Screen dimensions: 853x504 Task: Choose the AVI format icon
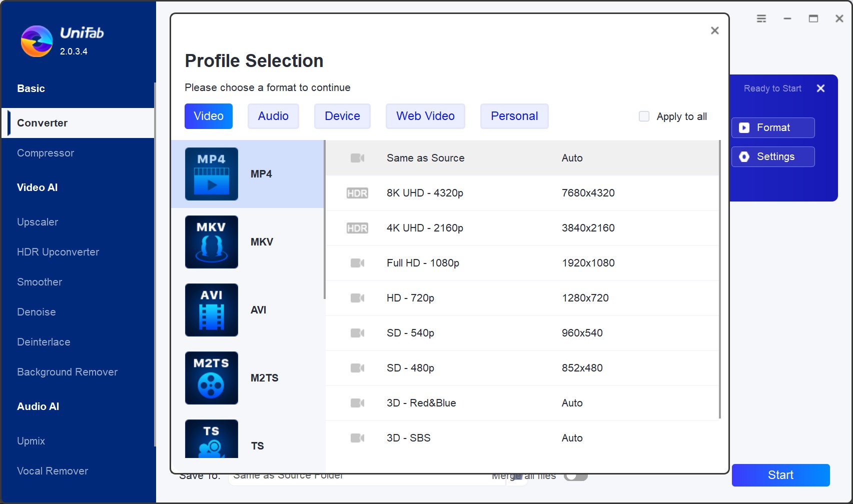point(212,310)
